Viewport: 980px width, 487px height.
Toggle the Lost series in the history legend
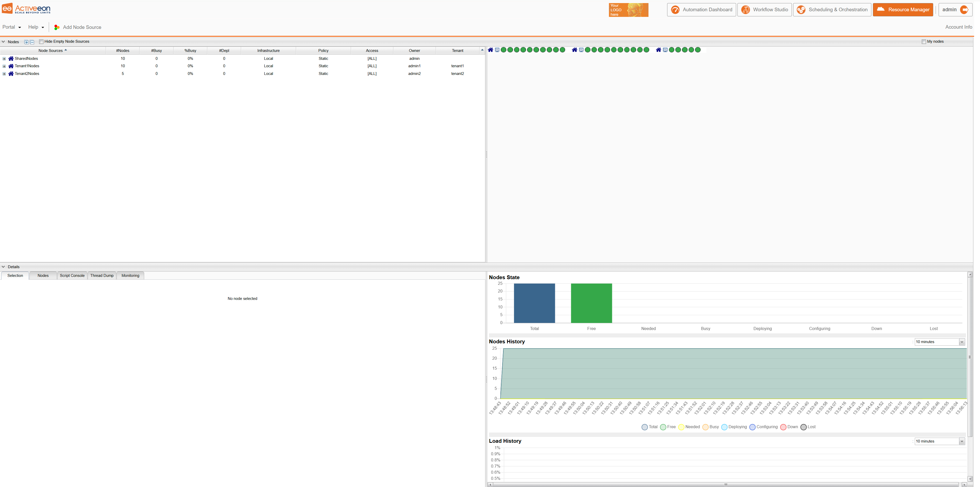point(808,427)
